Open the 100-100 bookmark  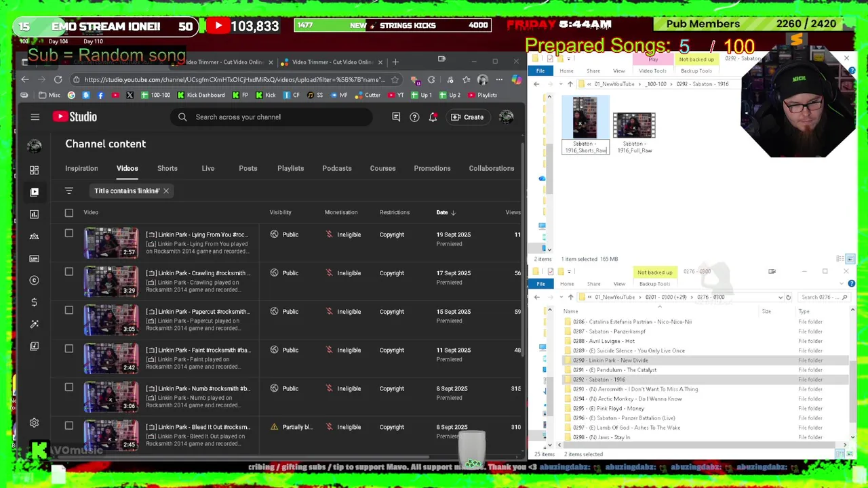[155, 95]
